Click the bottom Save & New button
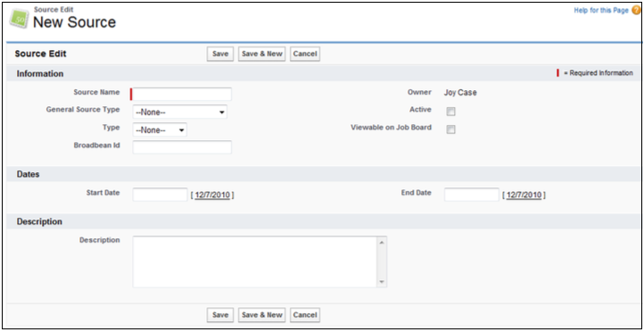 [262, 315]
